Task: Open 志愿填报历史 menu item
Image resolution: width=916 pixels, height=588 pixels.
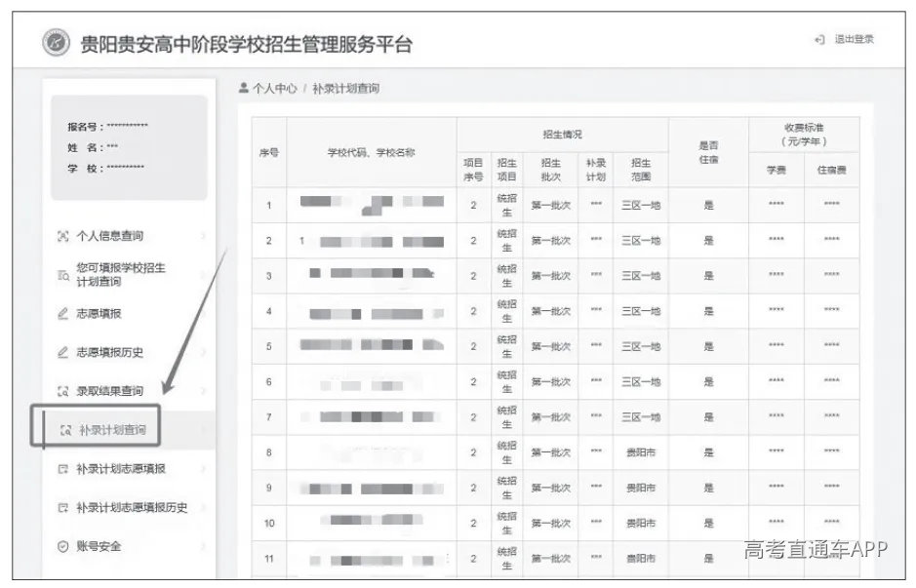Action: tap(110, 352)
